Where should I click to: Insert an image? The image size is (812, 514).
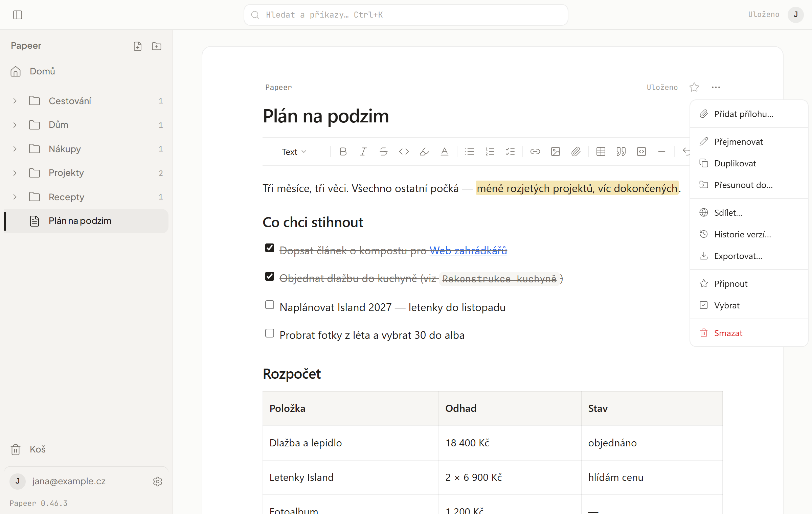pos(556,151)
